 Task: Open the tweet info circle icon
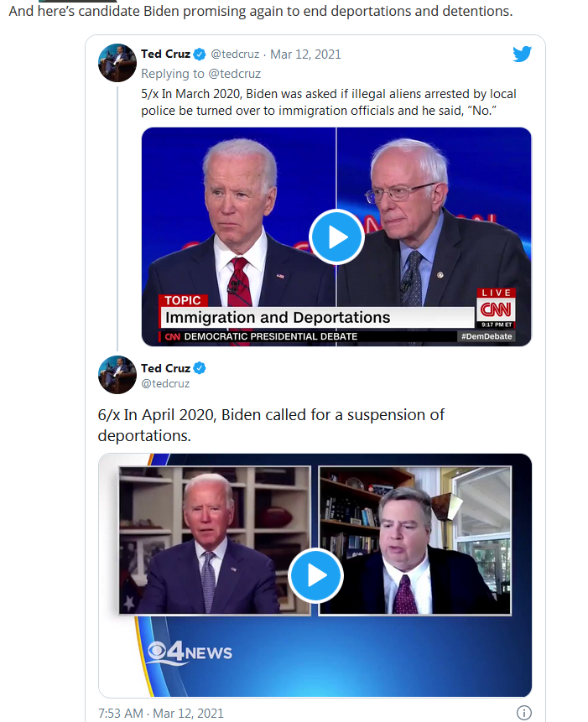coord(524,713)
